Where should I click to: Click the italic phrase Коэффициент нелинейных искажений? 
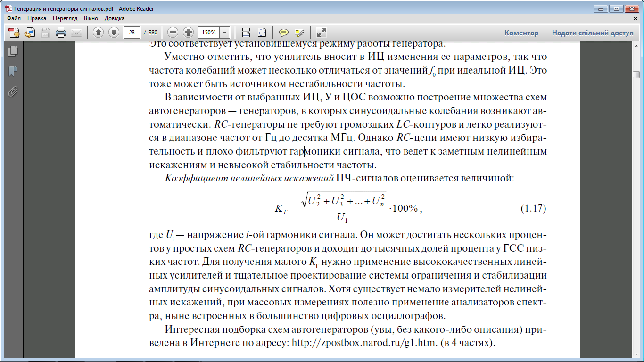(249, 178)
